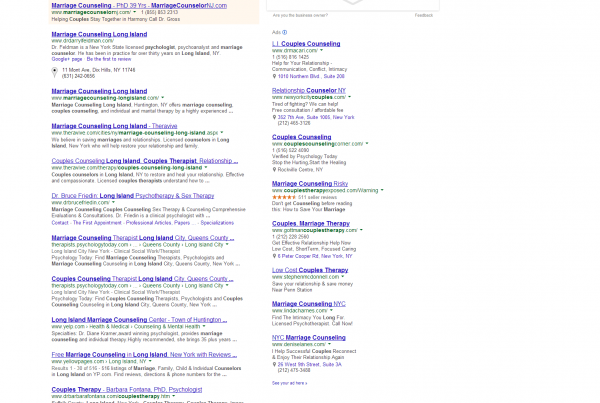Open dropdown arrow beside deniselanes.com ad URL
The width and height of the screenshot is (600, 403).
[329, 344]
